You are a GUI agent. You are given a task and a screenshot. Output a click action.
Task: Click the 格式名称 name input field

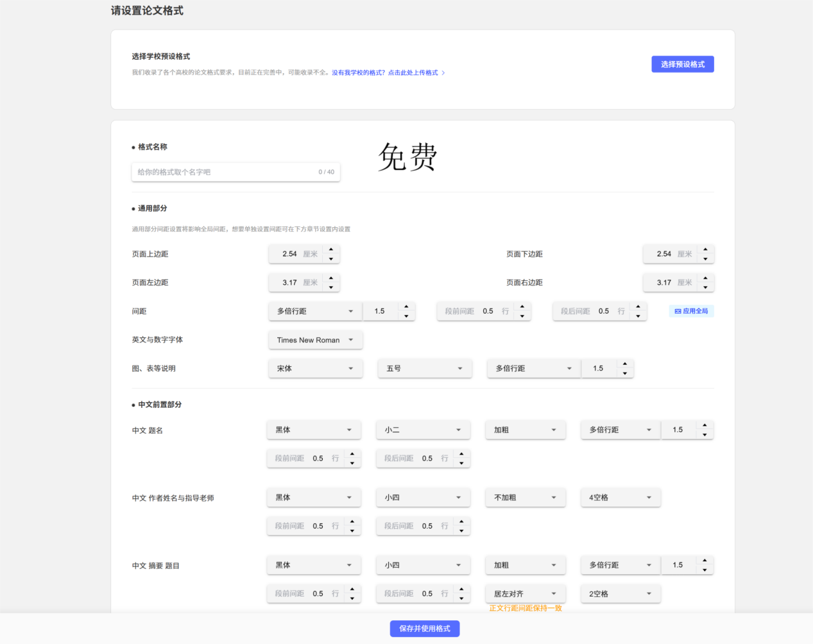click(235, 172)
